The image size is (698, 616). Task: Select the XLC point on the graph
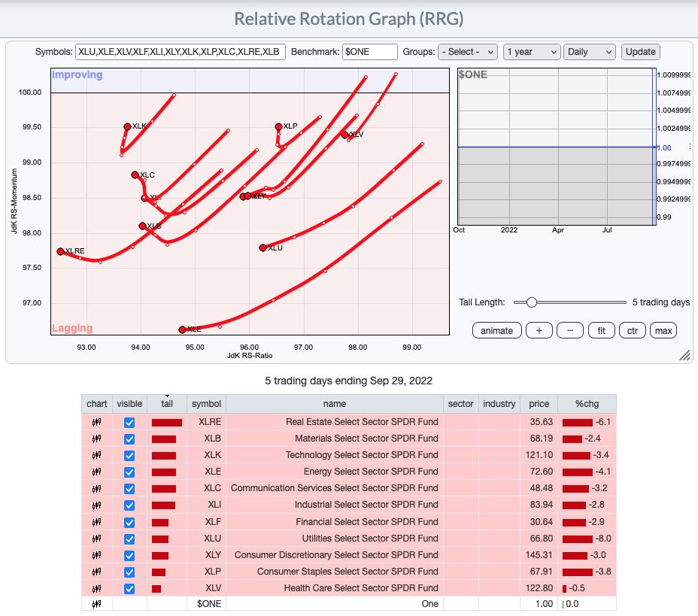tap(135, 175)
